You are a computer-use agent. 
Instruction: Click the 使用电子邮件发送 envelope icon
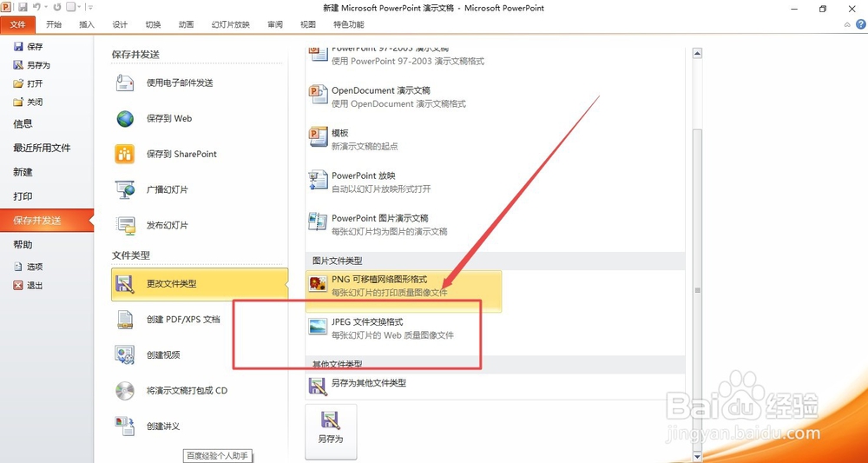(x=124, y=83)
